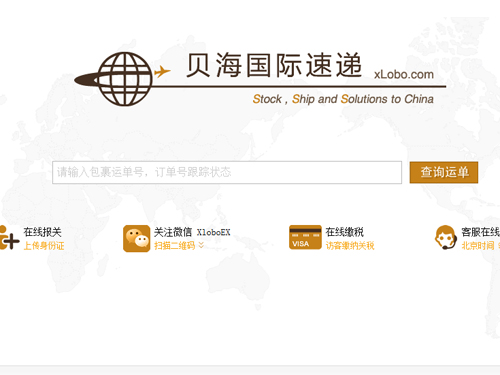
Task: Click the WeChat chat bubbles icon
Action: click(137, 239)
